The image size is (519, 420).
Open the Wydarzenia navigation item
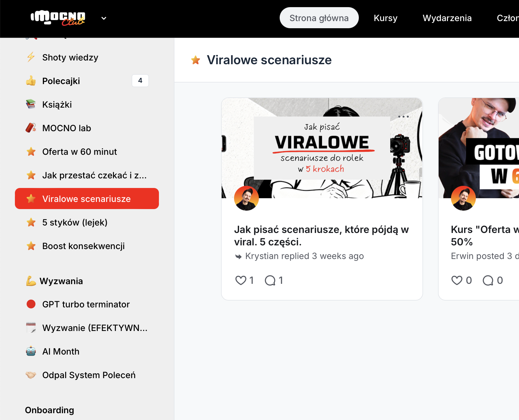click(447, 18)
